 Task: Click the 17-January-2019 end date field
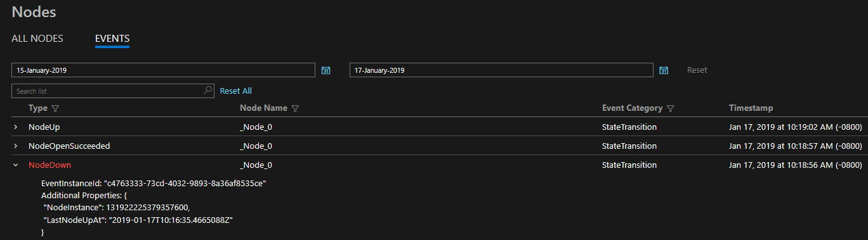[x=501, y=70]
